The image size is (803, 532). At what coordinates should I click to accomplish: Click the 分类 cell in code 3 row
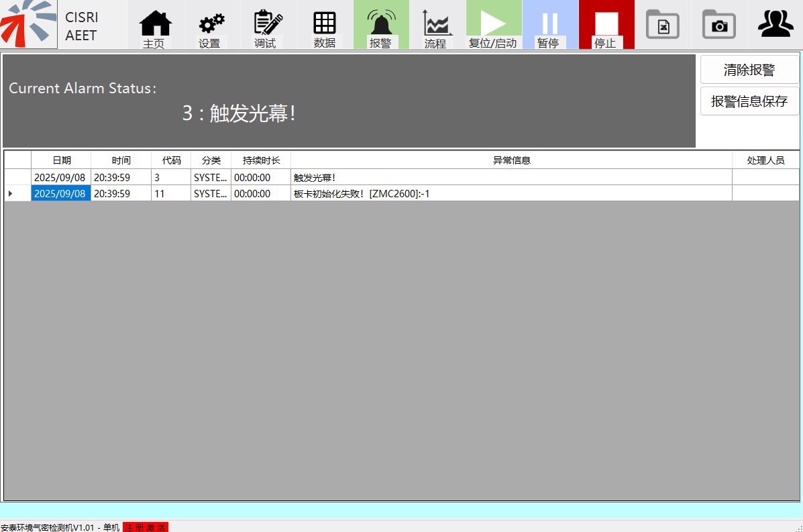coord(211,177)
